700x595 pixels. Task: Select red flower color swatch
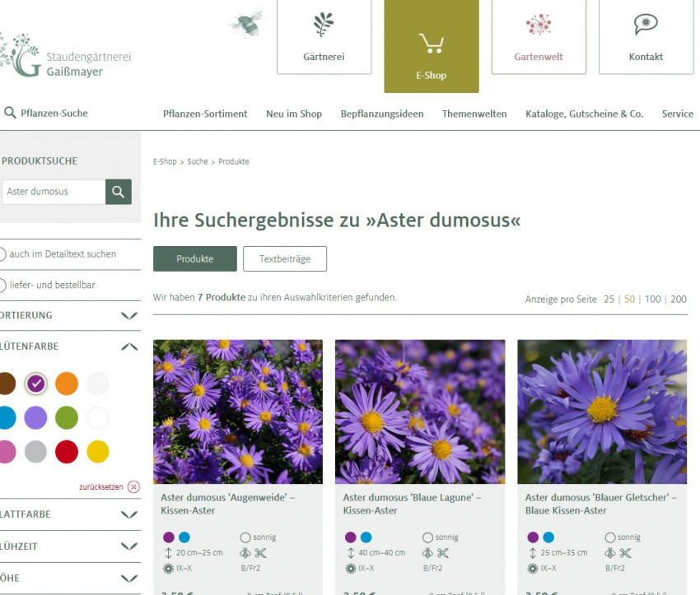click(x=67, y=452)
